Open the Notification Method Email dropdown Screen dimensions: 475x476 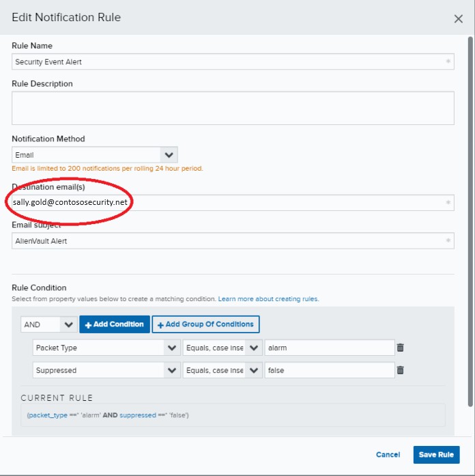[x=95, y=155]
